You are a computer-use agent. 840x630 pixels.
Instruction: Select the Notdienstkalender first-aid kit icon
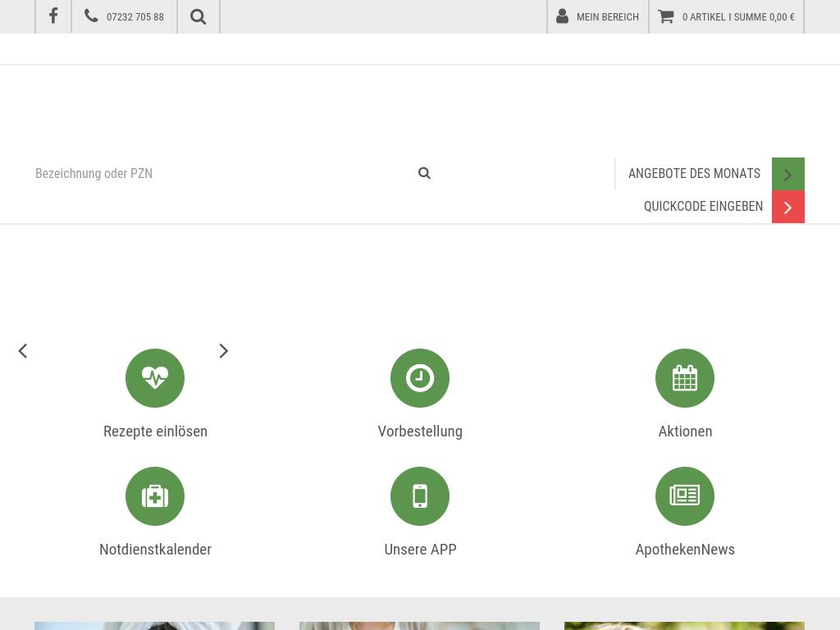pos(155,496)
